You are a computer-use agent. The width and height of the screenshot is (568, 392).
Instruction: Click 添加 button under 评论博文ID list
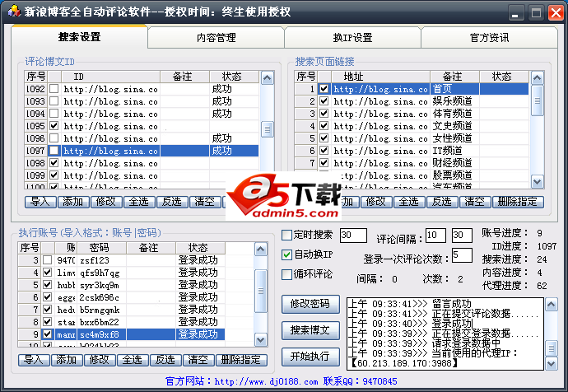73,202
